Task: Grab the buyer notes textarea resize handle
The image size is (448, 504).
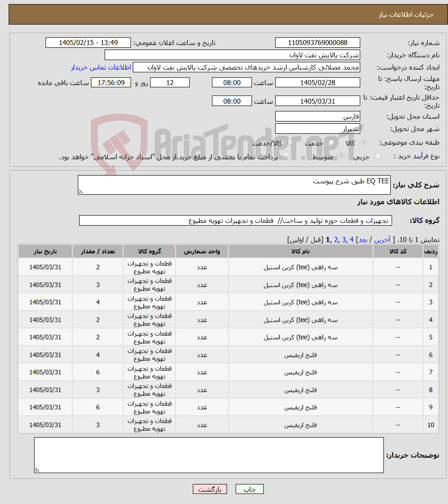Action: [x=37, y=469]
